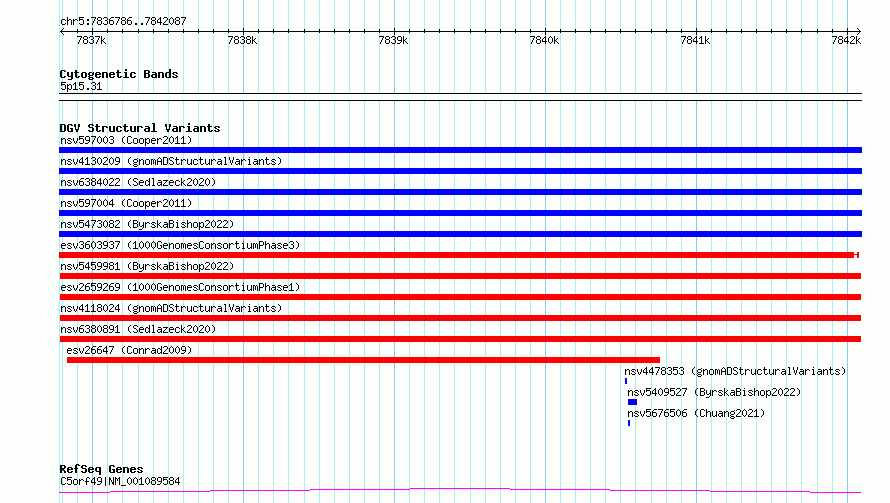Click the 5p15.31 band label

coord(81,86)
